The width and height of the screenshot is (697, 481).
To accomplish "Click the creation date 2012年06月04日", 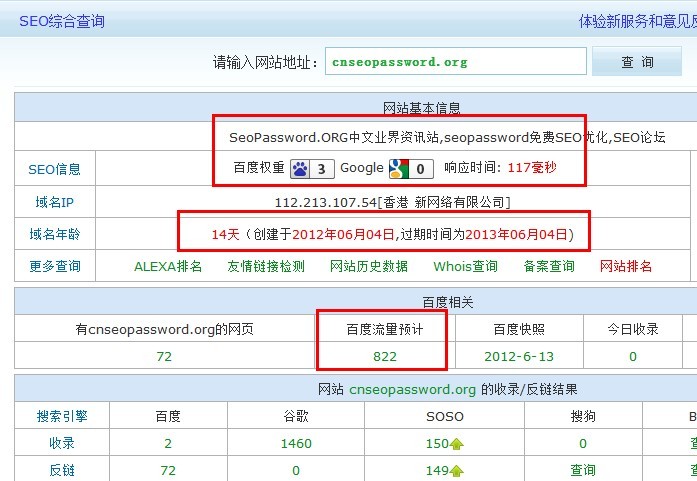I will point(343,234).
